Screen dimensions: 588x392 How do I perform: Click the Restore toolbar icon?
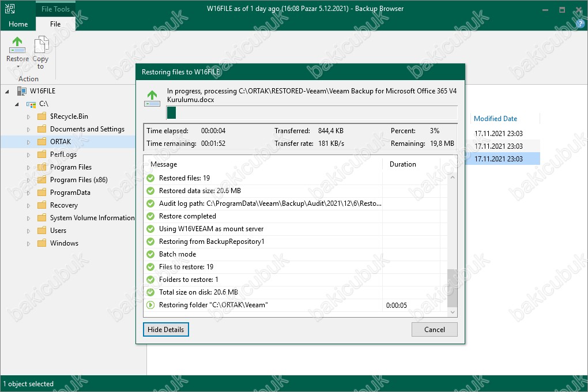(x=17, y=44)
